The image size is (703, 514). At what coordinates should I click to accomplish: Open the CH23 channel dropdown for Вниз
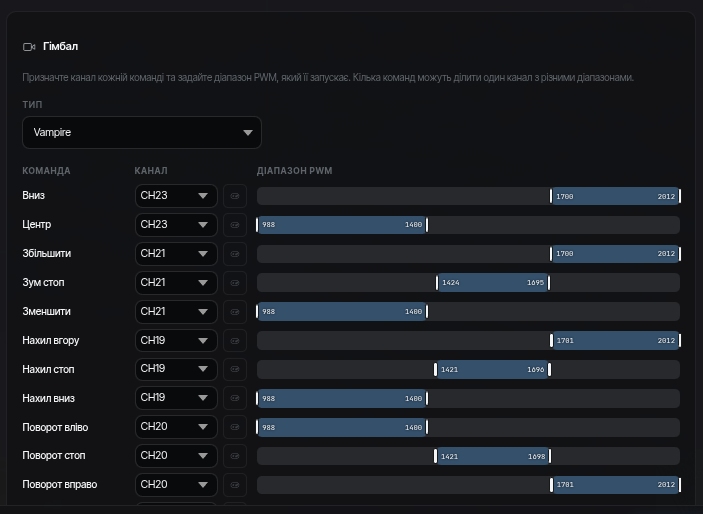tap(176, 196)
